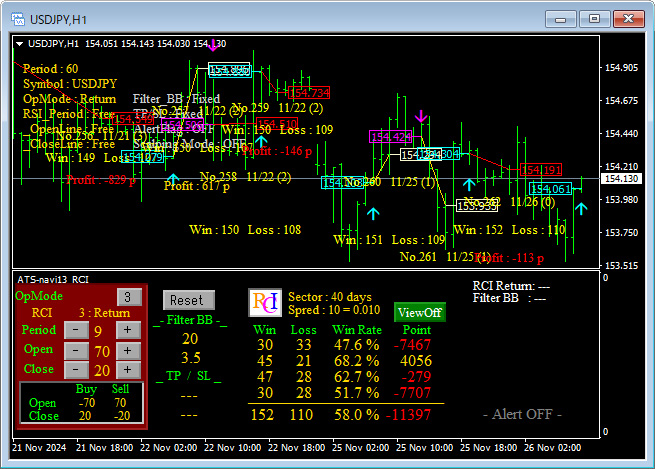The height and width of the screenshot is (469, 655).
Task: Click the current price 154.130 on the scale
Action: pyautogui.click(x=622, y=179)
